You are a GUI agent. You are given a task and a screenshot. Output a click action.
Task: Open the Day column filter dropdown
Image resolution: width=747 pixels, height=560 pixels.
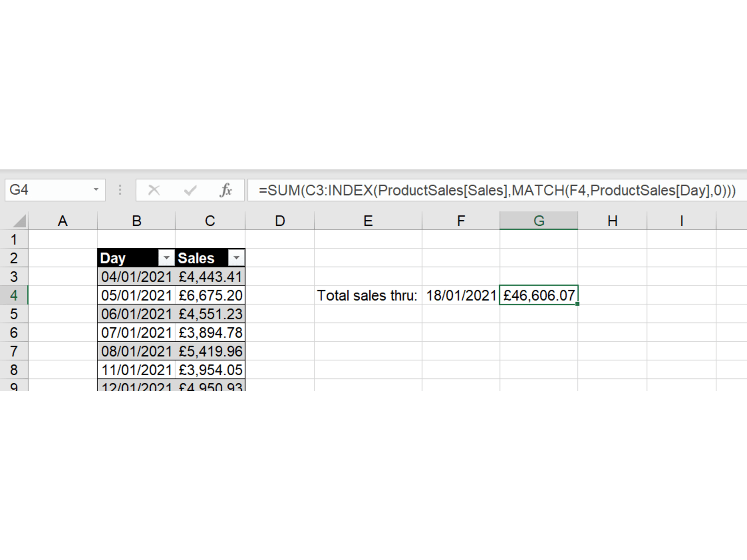pyautogui.click(x=166, y=258)
